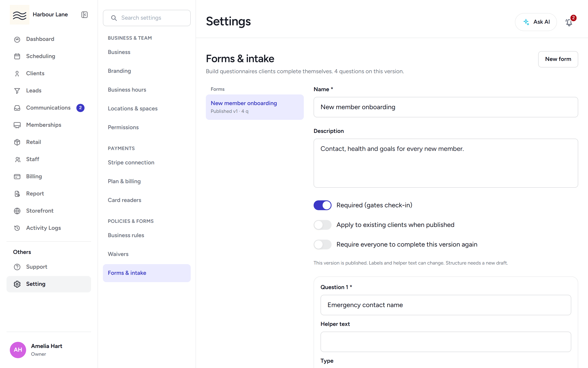Select New member onboarding form

[x=255, y=107]
